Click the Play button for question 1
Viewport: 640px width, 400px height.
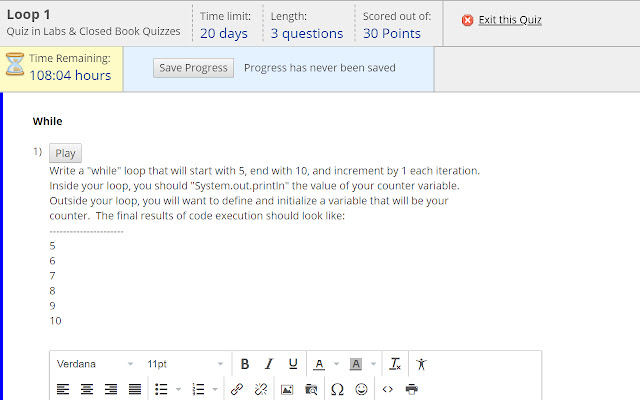[65, 153]
